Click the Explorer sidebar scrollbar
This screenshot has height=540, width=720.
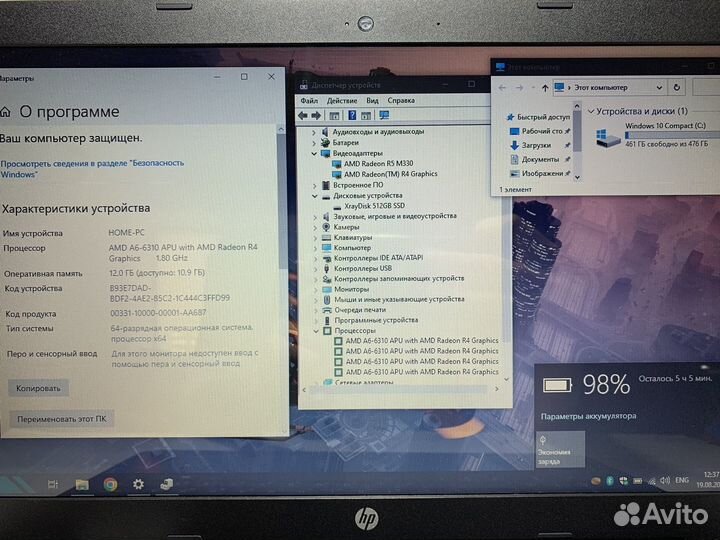(x=577, y=129)
